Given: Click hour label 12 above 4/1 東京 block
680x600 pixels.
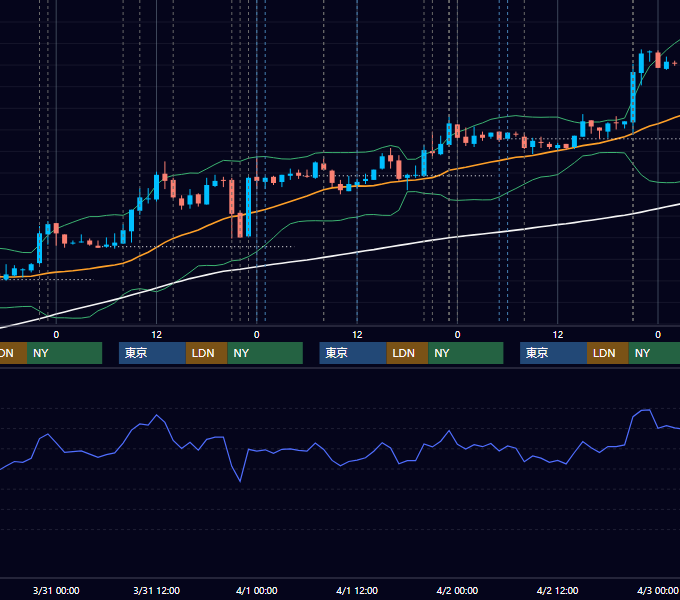Looking at the screenshot, I should point(357,335).
